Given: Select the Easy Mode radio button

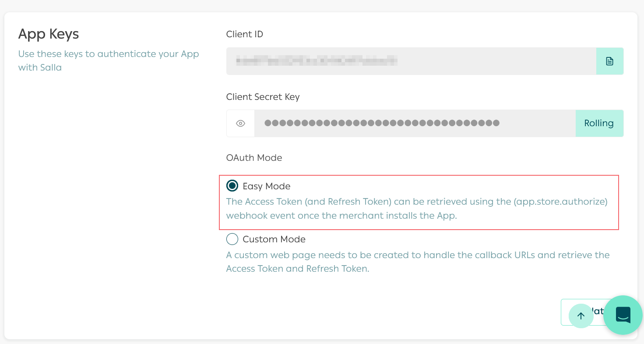Looking at the screenshot, I should coord(232,186).
